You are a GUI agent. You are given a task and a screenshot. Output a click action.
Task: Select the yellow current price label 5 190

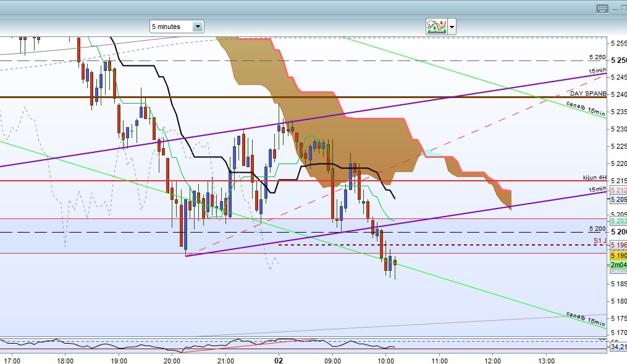[x=618, y=255]
